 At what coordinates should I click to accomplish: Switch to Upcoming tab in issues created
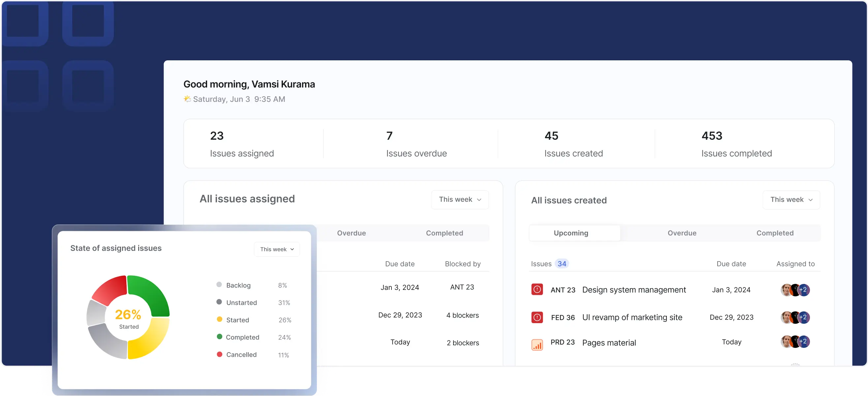[571, 233]
